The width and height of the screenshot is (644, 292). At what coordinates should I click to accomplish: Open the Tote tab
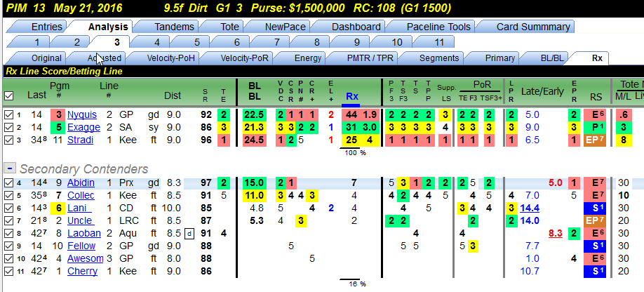pyautogui.click(x=229, y=27)
